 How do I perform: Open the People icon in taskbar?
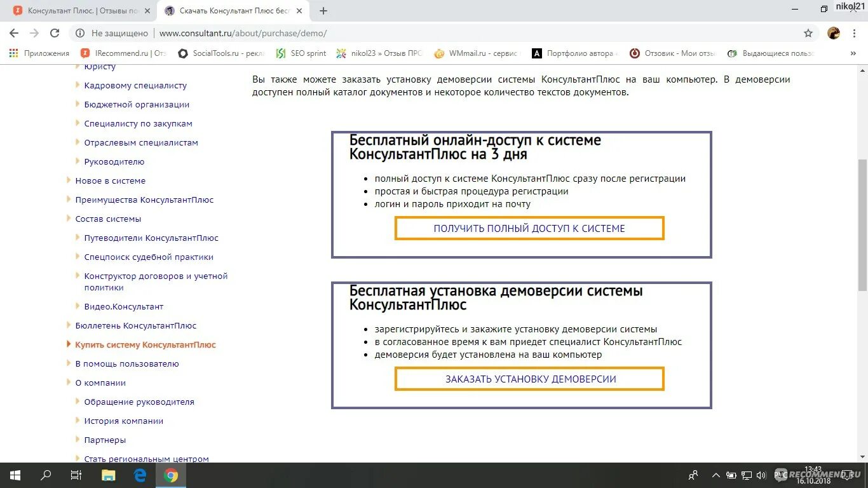pyautogui.click(x=693, y=475)
